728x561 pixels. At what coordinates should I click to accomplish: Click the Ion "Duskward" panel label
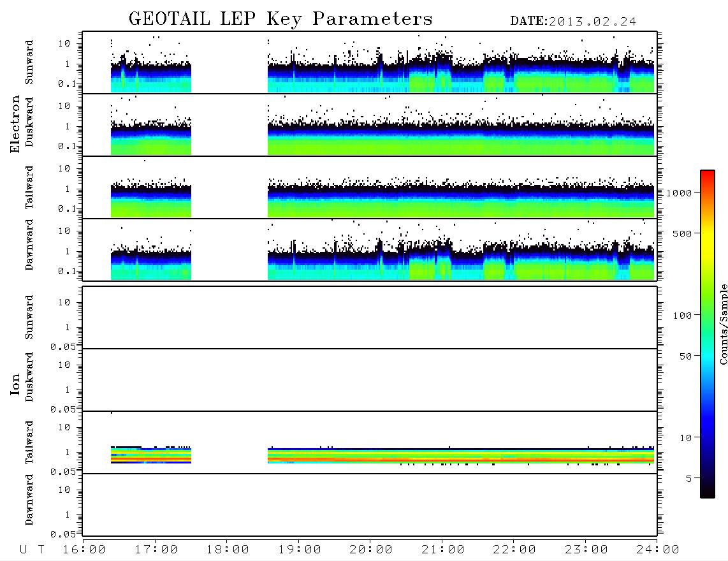click(29, 377)
